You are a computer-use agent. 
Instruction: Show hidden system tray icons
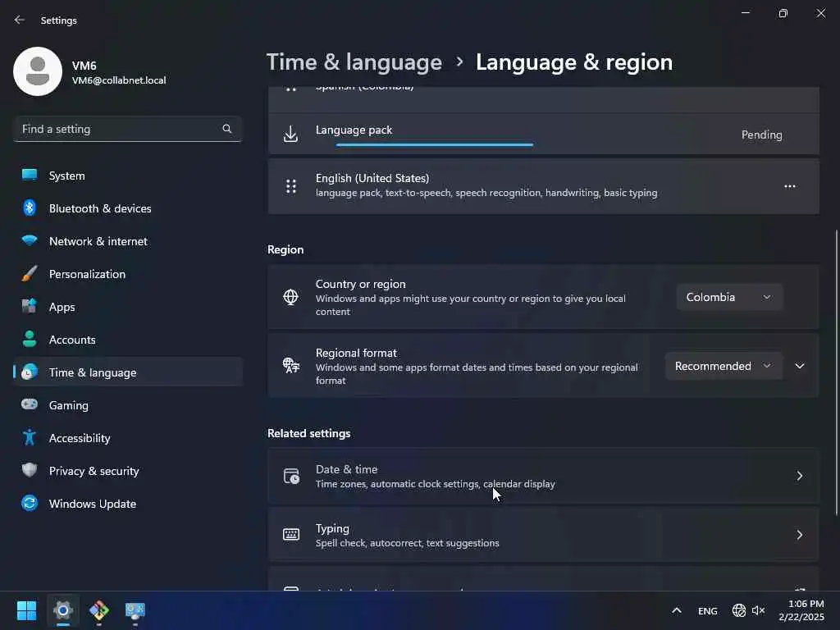click(x=677, y=610)
